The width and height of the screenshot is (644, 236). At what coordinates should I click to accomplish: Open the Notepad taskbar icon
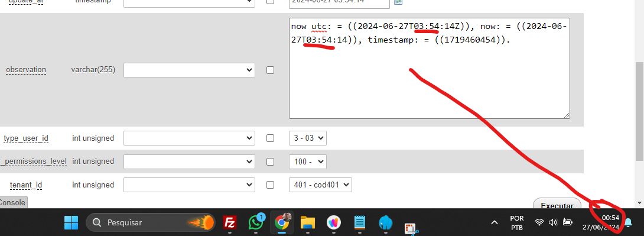pyautogui.click(x=360, y=223)
